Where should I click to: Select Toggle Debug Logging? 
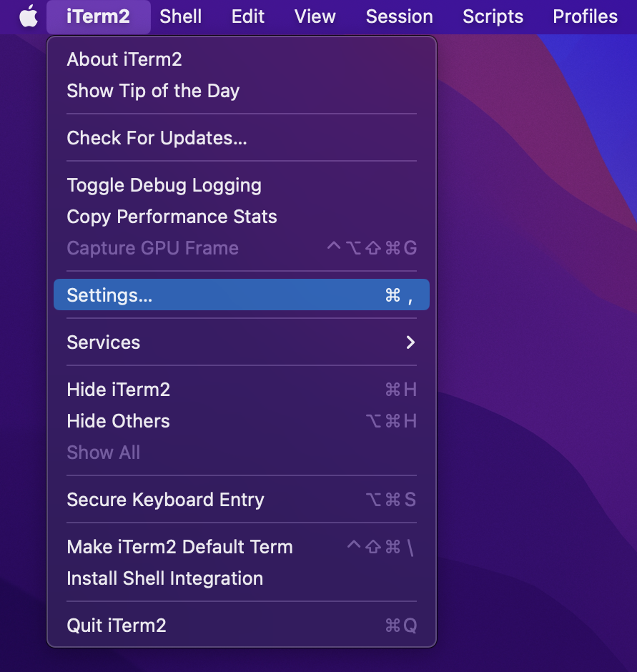pos(242,185)
